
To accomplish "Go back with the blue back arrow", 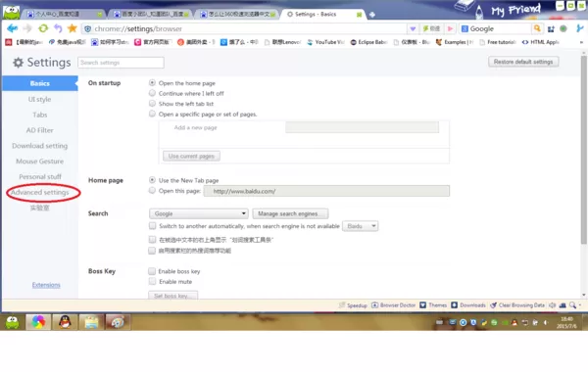I will [12, 28].
